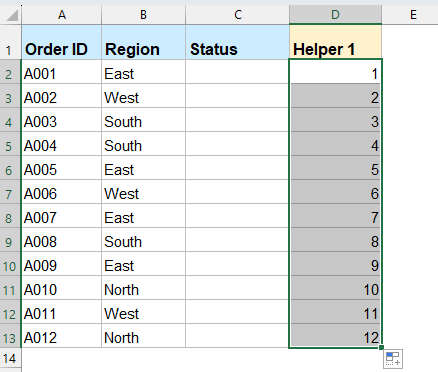Viewport: 438px width, 372px height.
Task: Select cell containing A001
Action: 62,72
